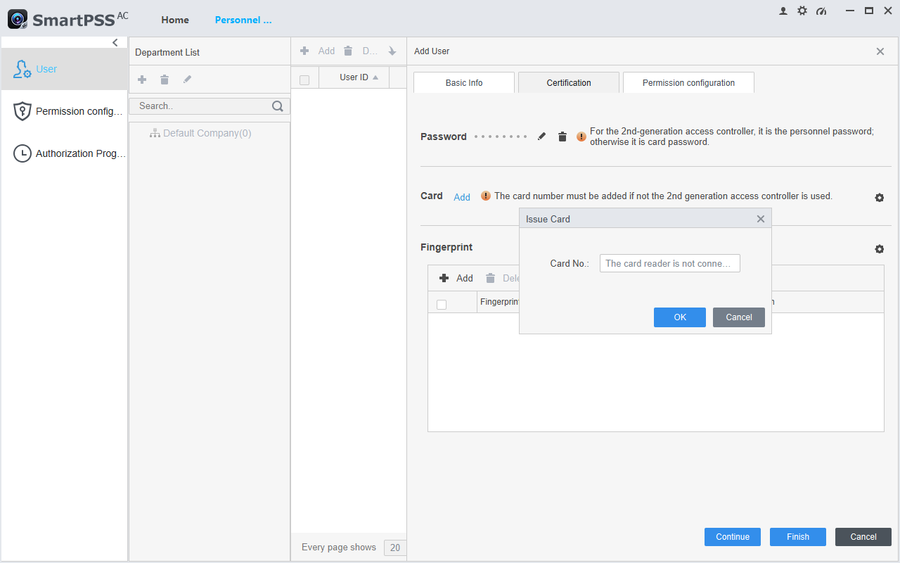Screen dimensions: 900x563
Task: Click the department search magnifier icon
Action: click(x=278, y=106)
